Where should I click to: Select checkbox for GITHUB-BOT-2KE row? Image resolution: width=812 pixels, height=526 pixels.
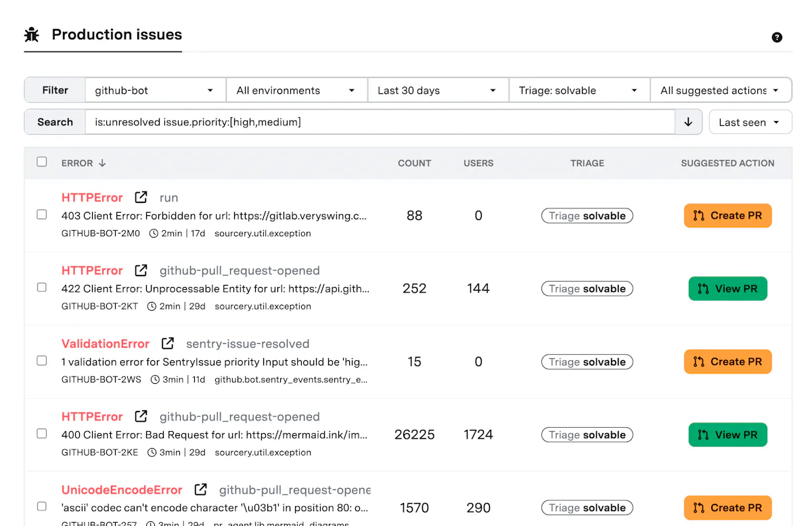pos(42,434)
